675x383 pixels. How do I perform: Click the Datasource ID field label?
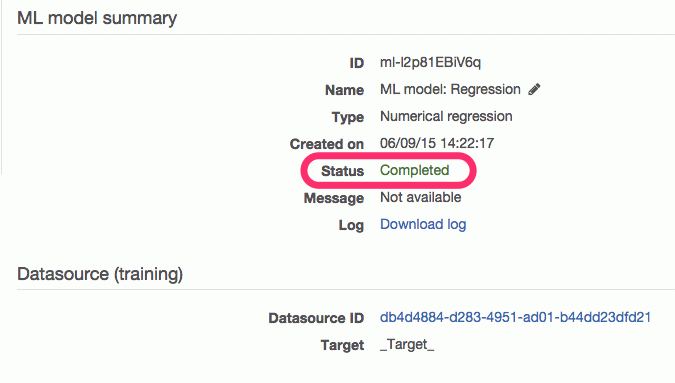(316, 318)
